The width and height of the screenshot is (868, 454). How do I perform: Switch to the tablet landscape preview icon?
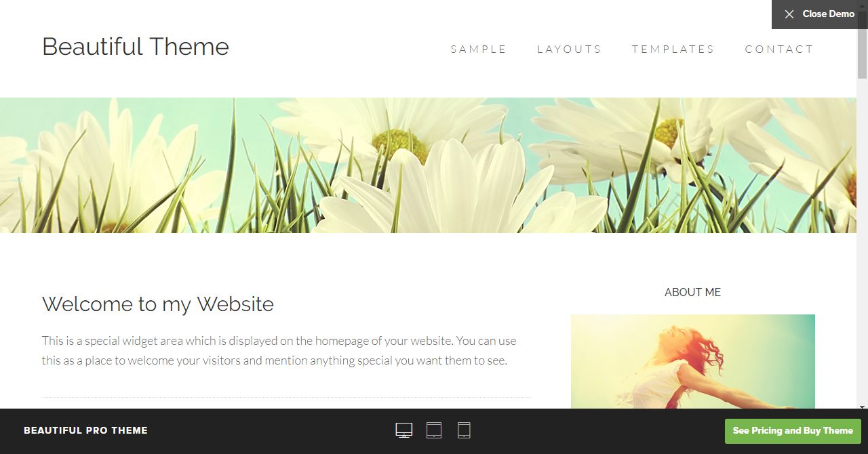coord(434,430)
